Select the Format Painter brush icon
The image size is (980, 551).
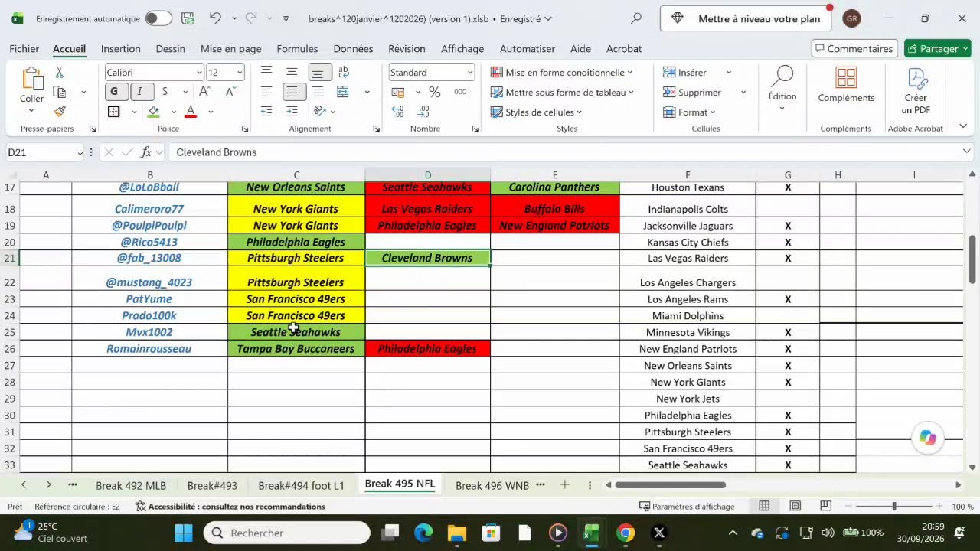[x=60, y=111]
